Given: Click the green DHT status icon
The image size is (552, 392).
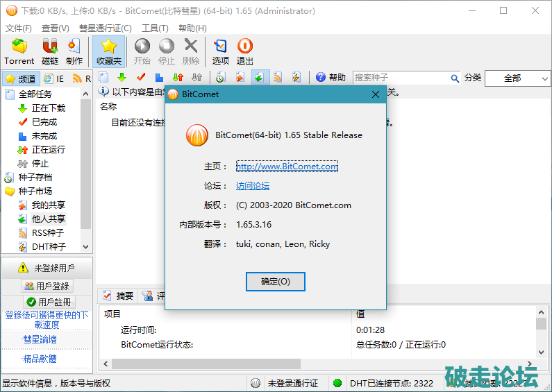Looking at the screenshot, I should click(337, 383).
